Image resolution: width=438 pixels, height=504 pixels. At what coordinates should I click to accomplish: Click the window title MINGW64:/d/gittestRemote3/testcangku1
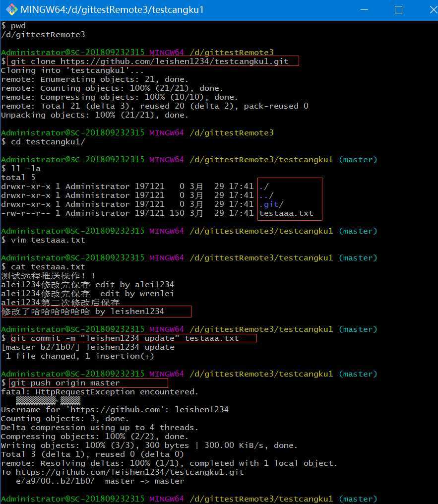coord(112,9)
